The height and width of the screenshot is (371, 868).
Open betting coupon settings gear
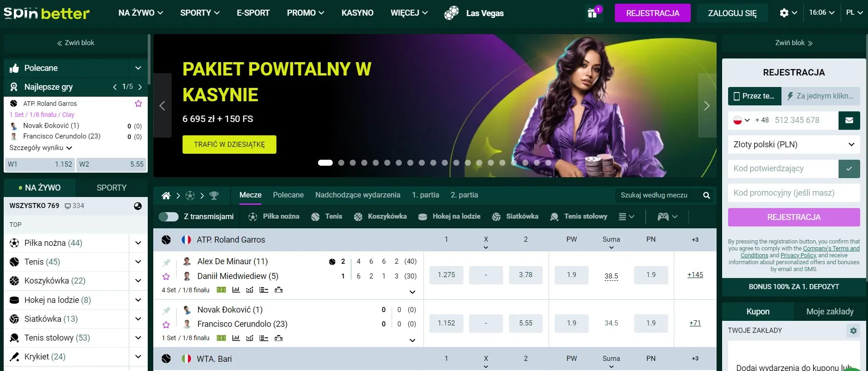[853, 330]
